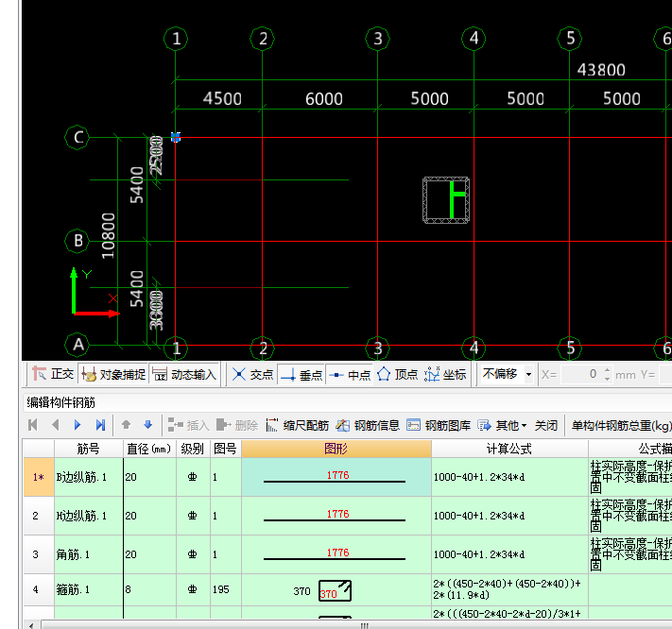Select the 计算公式 column header

pyautogui.click(x=509, y=449)
